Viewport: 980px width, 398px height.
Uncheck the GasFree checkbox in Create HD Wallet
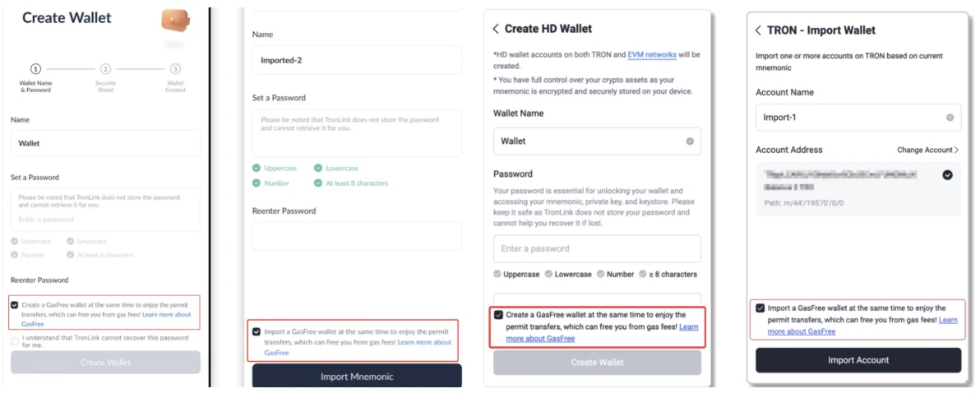click(x=498, y=315)
